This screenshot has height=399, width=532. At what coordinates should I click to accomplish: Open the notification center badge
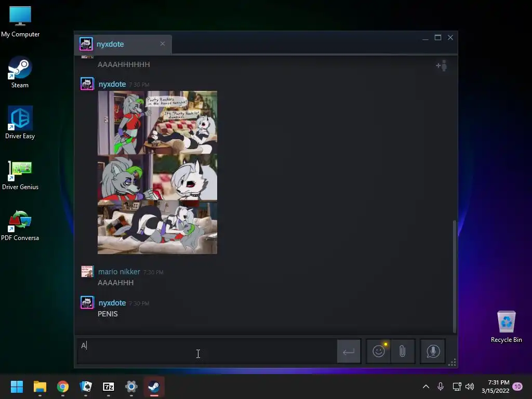[x=517, y=387]
